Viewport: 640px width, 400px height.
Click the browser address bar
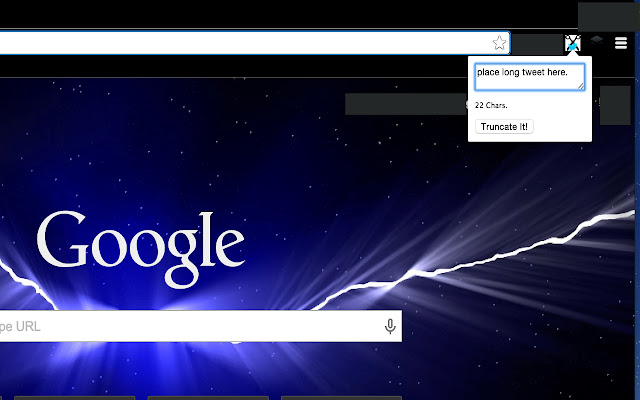click(x=255, y=43)
